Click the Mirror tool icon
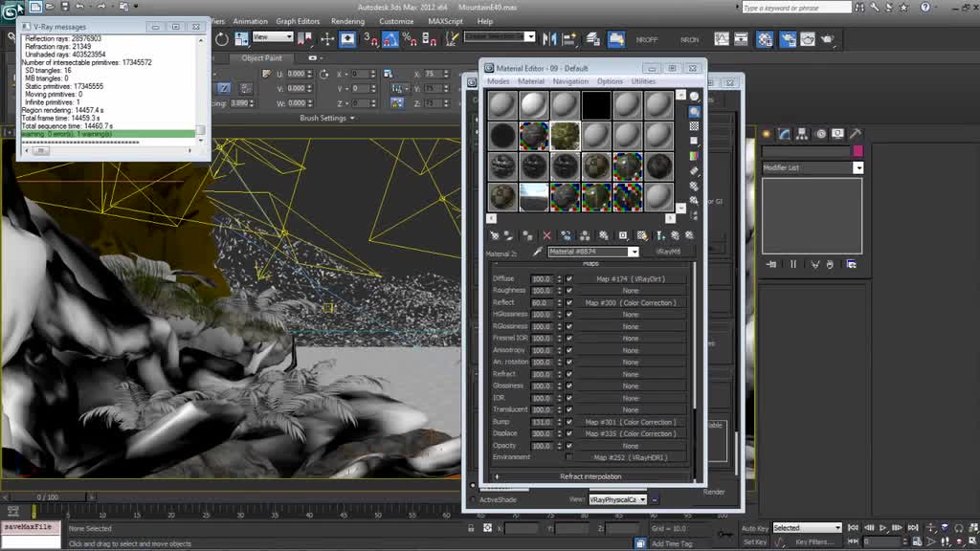980x551 pixels. coord(549,39)
